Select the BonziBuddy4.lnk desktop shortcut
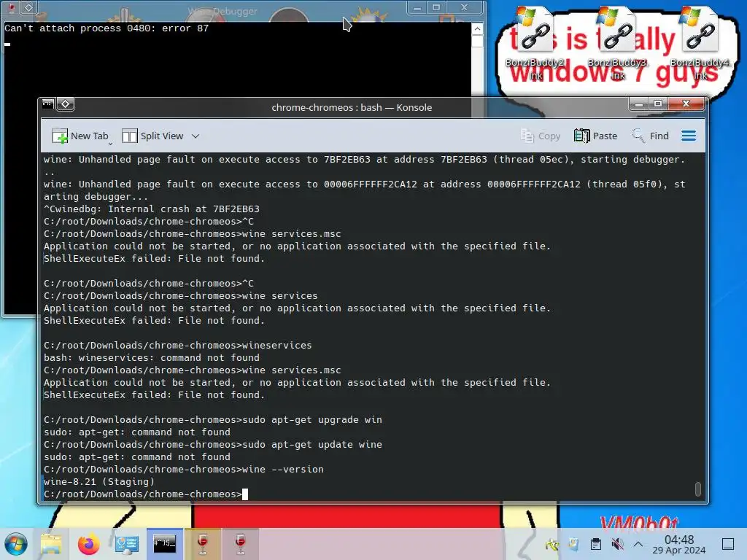The height and width of the screenshot is (560, 747). (x=700, y=44)
